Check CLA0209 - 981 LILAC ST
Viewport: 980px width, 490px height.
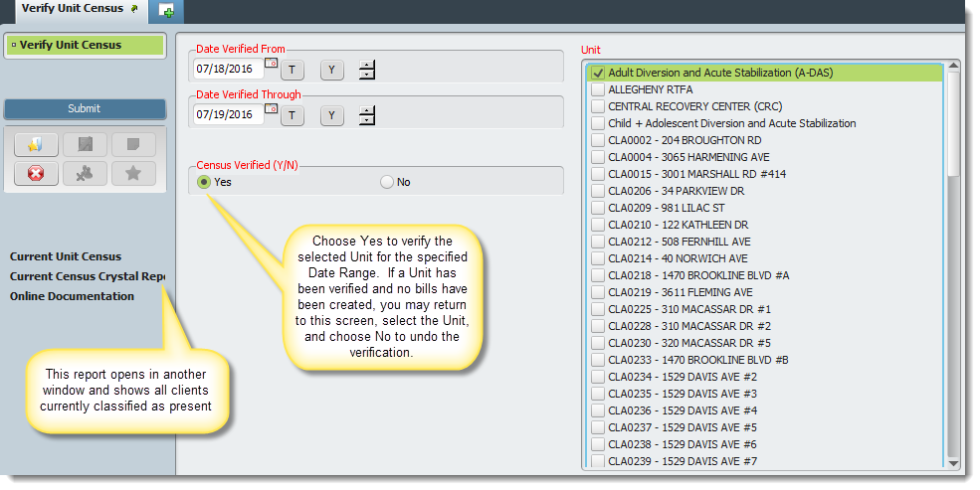click(x=598, y=208)
